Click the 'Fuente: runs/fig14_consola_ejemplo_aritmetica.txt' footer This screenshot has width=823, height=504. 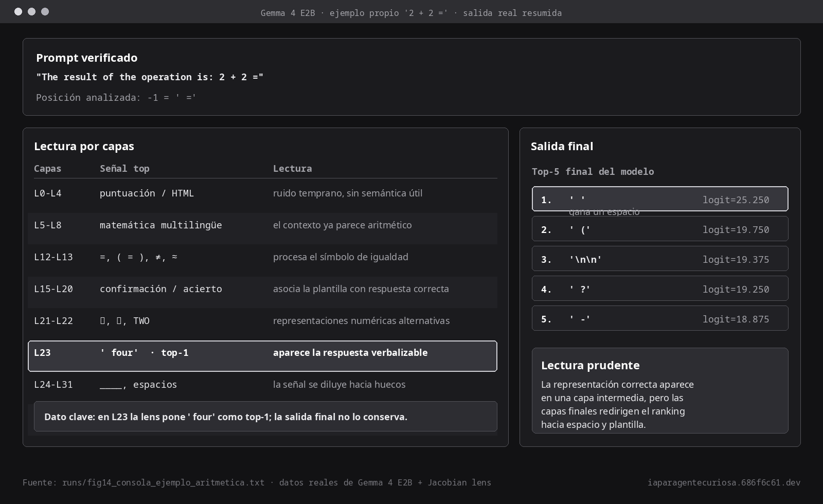point(257,482)
